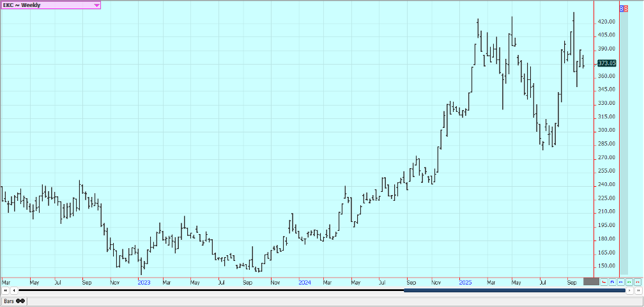Click the gray box below the chart's right edge
Image resolution: width=644 pixels, height=307 pixels.
click(591, 281)
